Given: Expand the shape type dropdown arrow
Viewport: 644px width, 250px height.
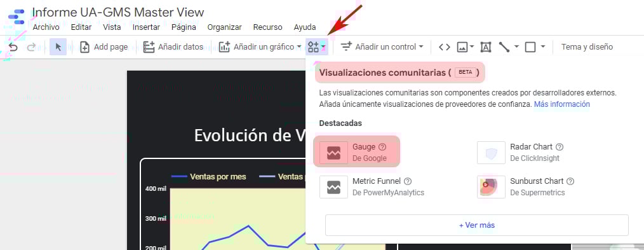Looking at the screenshot, I should 543,47.
